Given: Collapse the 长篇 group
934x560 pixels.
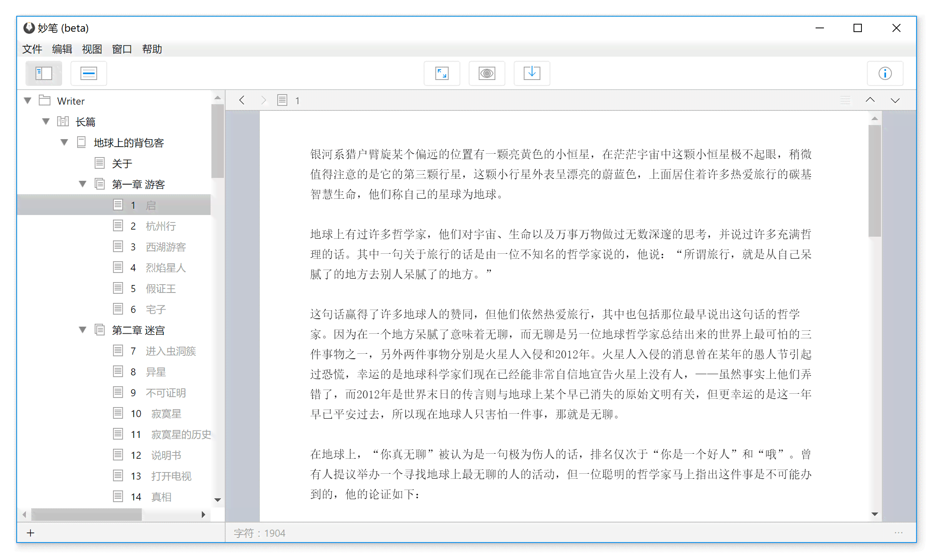Looking at the screenshot, I should pos(46,121).
